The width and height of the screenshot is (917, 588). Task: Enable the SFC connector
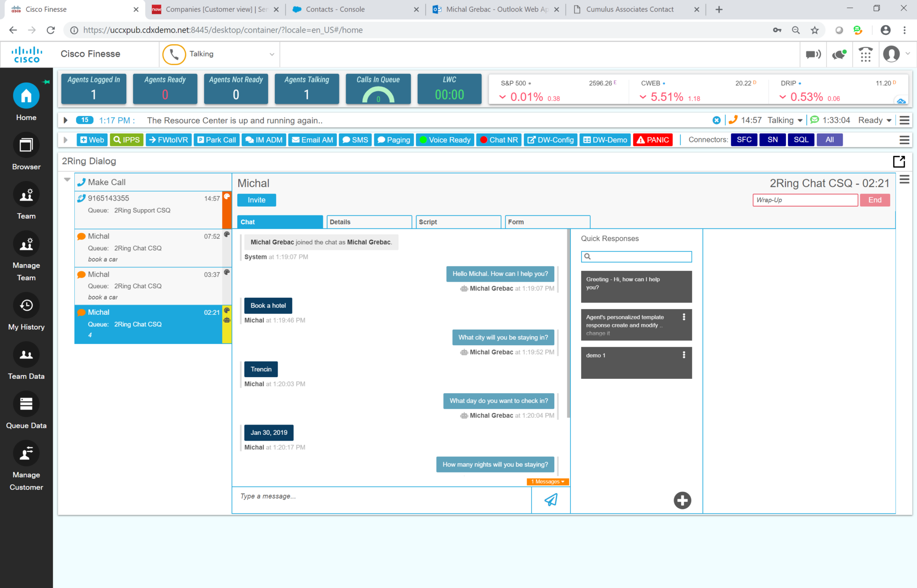tap(744, 140)
